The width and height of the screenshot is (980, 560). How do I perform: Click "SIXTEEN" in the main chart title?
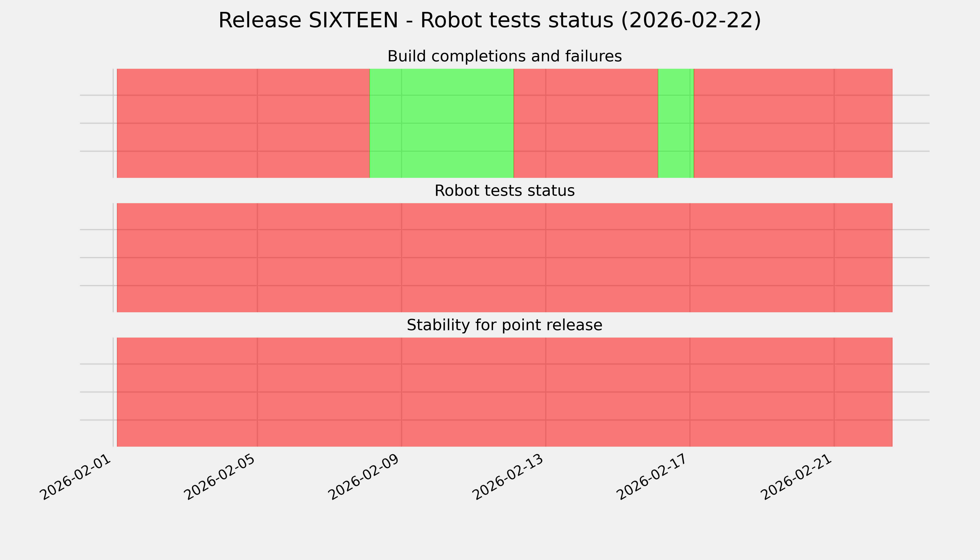point(353,20)
